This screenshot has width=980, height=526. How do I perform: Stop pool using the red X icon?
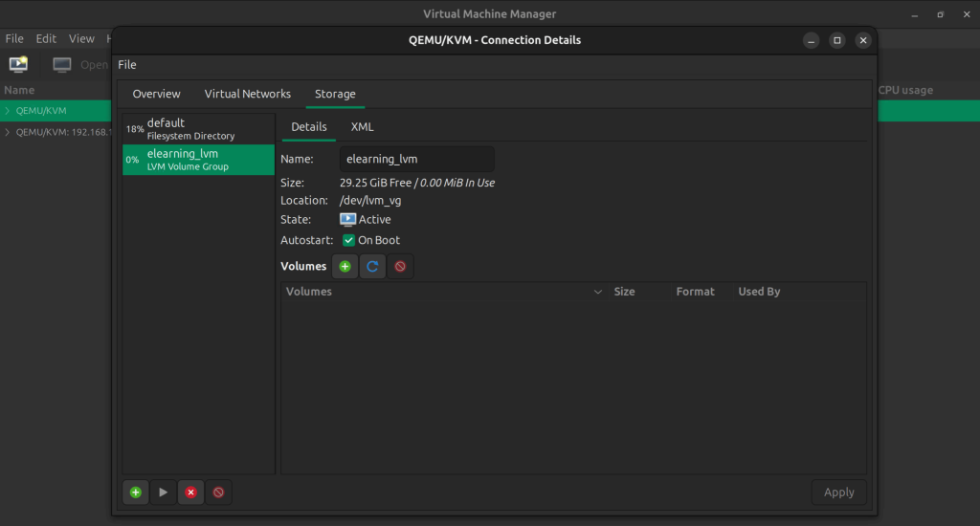point(190,493)
